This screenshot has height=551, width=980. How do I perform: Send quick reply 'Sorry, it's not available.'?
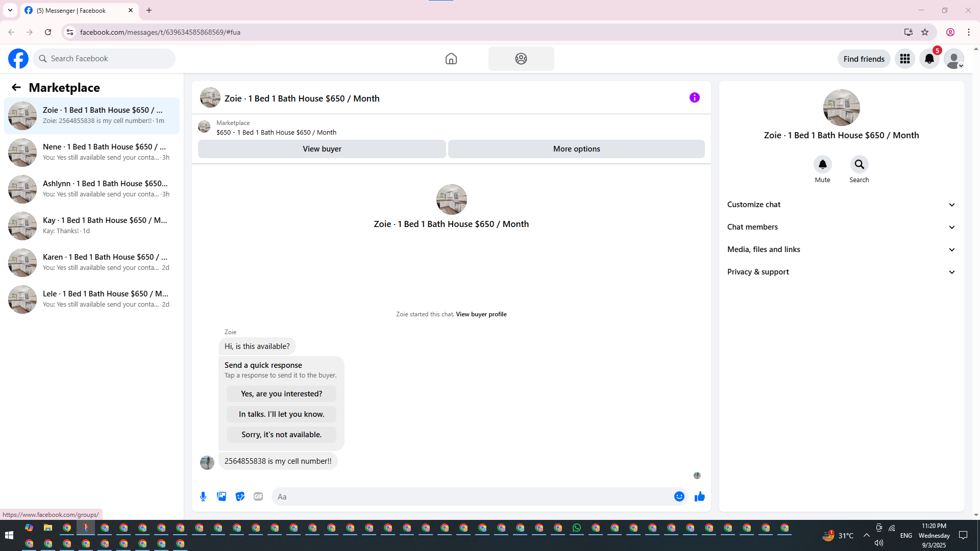pos(282,435)
